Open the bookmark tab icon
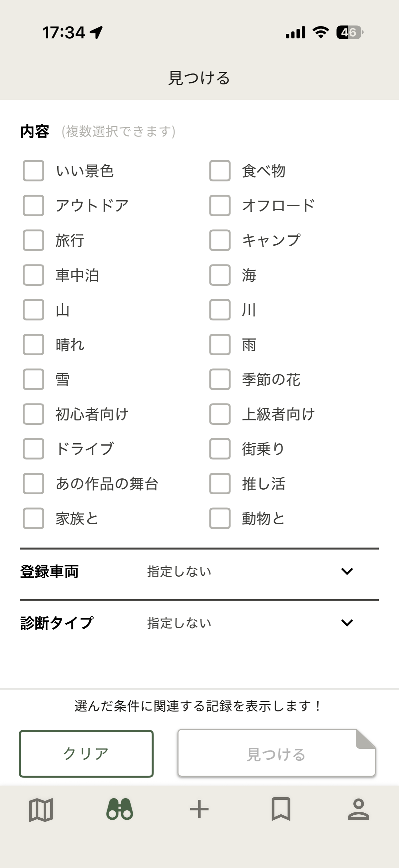The image size is (399, 868). [x=281, y=809]
